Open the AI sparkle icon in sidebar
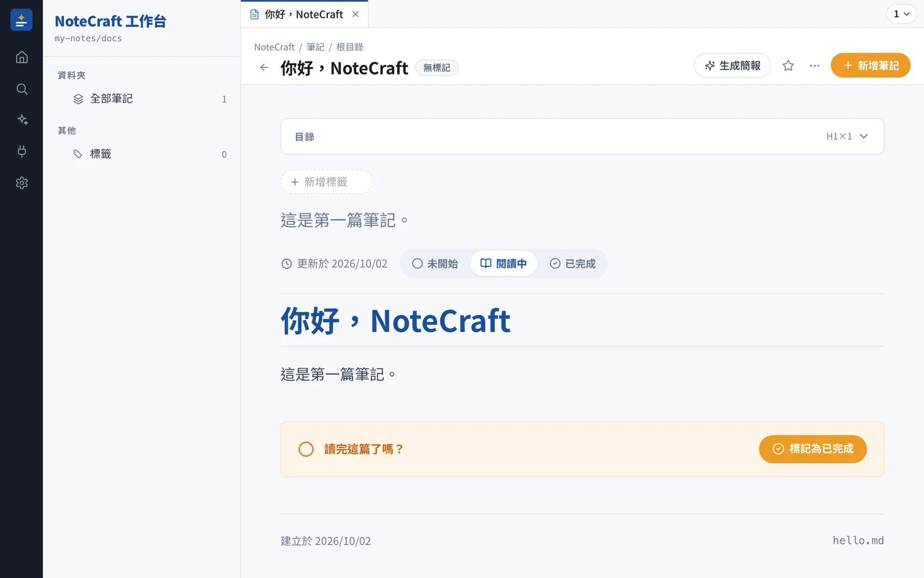 click(x=21, y=120)
